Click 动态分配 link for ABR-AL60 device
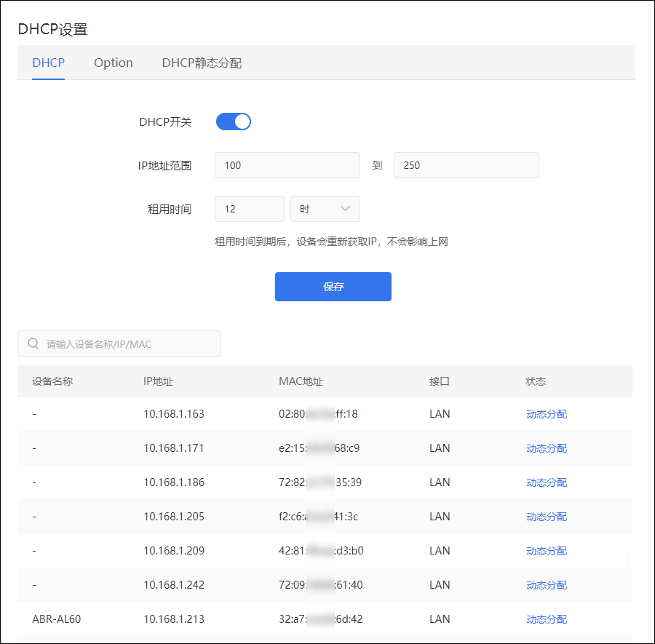This screenshot has height=644, width=655. pyautogui.click(x=546, y=619)
